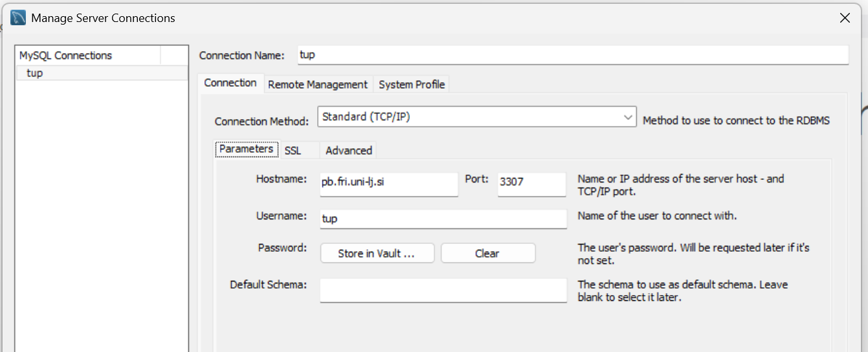Screen dimensions: 868x352
Task: Focus the Port field showing 3307
Action: 531,182
